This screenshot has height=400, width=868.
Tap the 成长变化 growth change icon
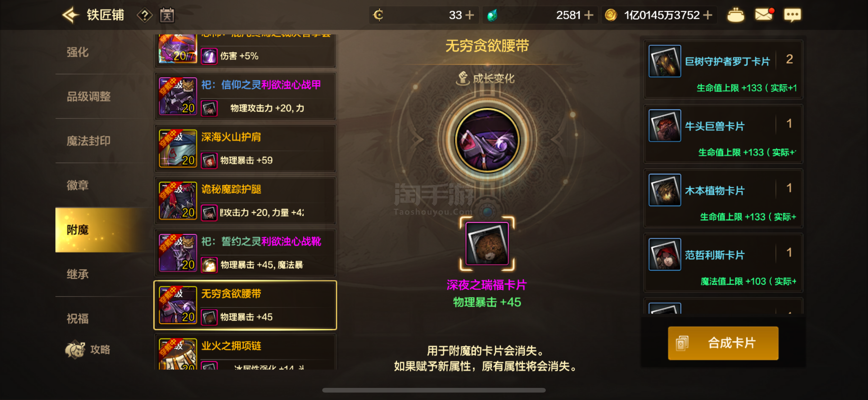pos(463,78)
